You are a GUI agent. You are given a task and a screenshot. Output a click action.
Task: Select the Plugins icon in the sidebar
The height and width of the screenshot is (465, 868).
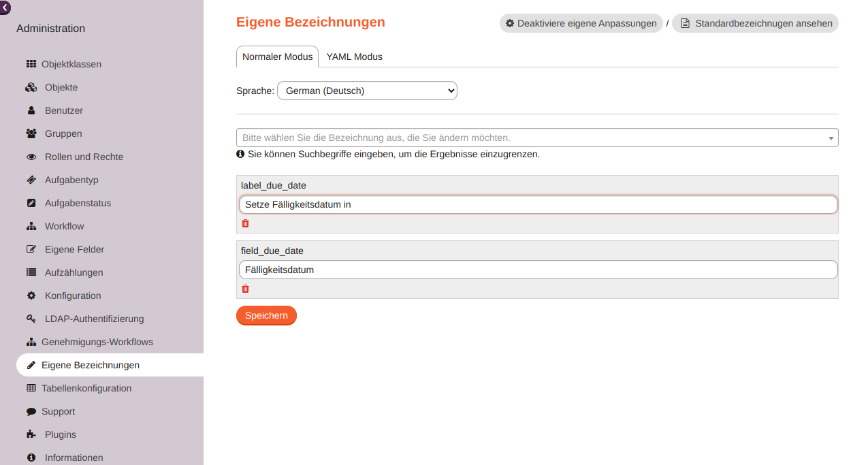(31, 434)
